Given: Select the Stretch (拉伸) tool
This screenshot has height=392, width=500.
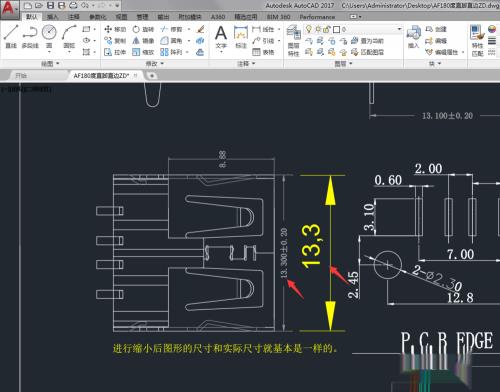Looking at the screenshot, I should 115,52.
